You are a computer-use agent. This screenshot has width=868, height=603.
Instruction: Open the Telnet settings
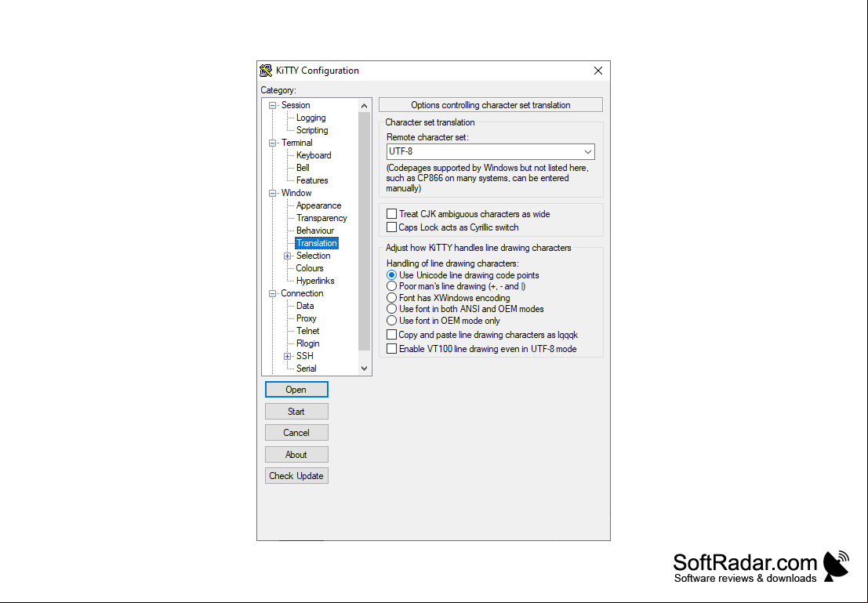[308, 331]
